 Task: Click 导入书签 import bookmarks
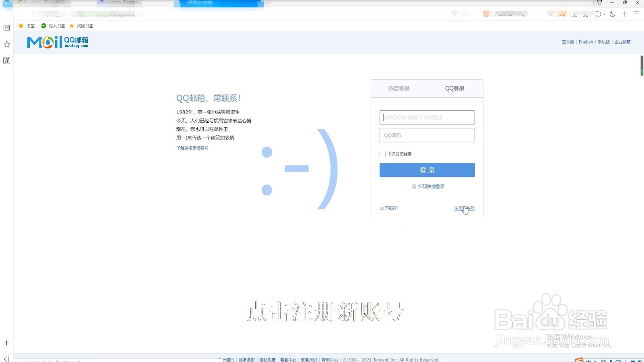pyautogui.click(x=53, y=26)
